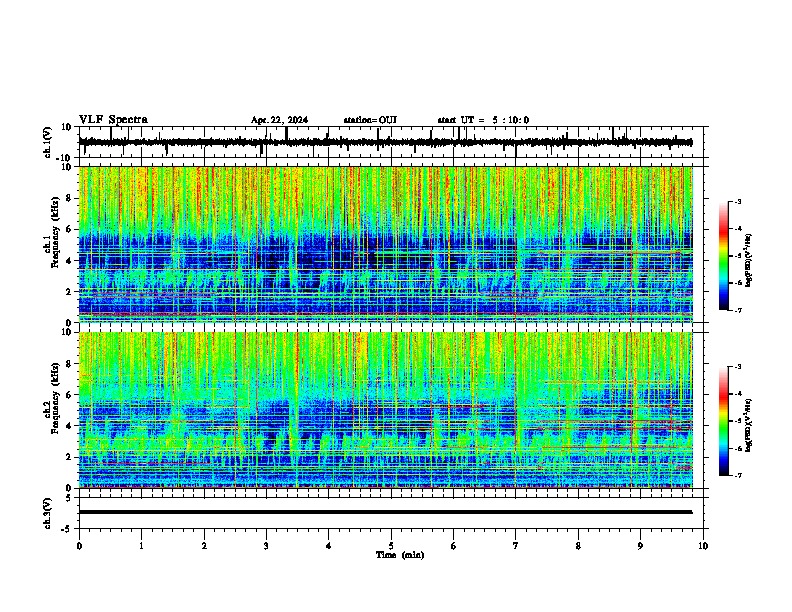The height and width of the screenshot is (612, 792).
Task: Click the time axis tick label '0'
Action: (x=79, y=546)
